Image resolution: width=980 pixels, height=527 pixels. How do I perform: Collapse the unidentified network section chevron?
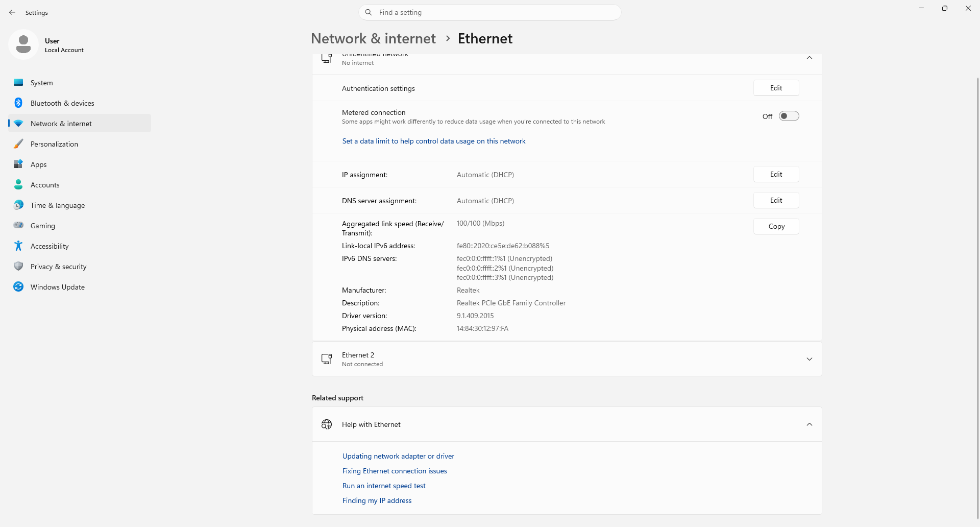click(x=810, y=58)
